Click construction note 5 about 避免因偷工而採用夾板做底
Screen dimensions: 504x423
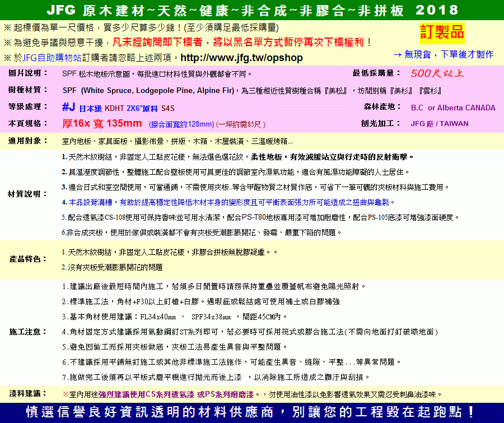175,347
